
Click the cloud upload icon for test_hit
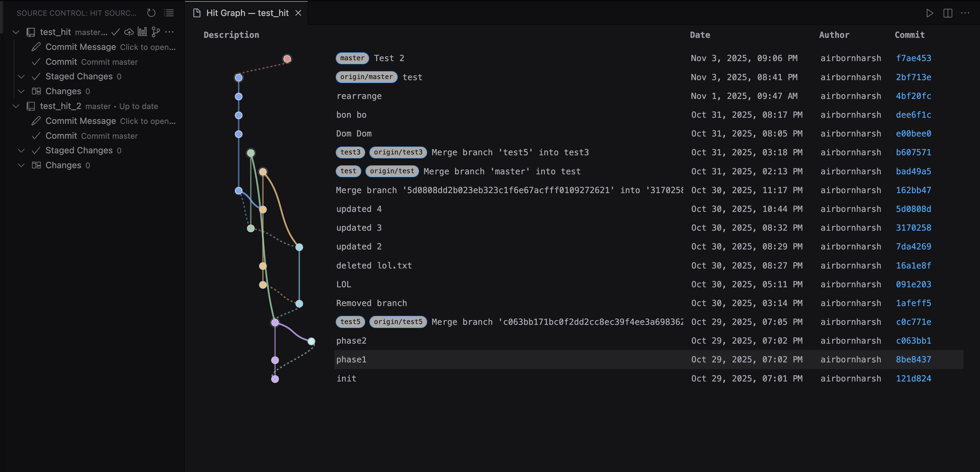point(129,32)
